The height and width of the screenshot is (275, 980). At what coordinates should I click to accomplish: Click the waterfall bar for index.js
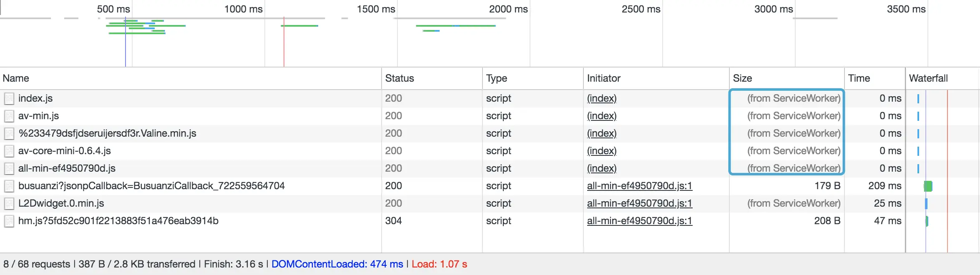918,99
